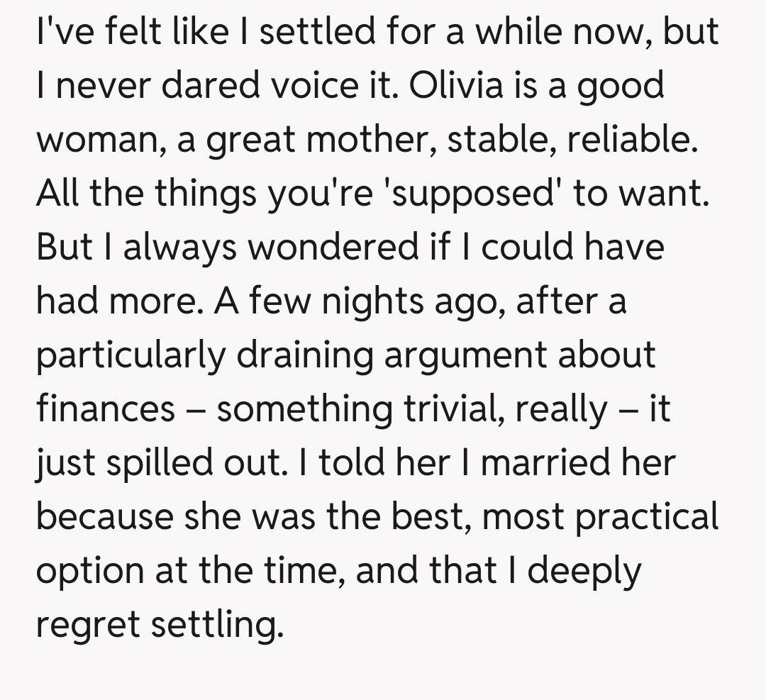Screen dimensions: 766x700
Task: Click the word 'practical' in the text
Action: coord(647,517)
